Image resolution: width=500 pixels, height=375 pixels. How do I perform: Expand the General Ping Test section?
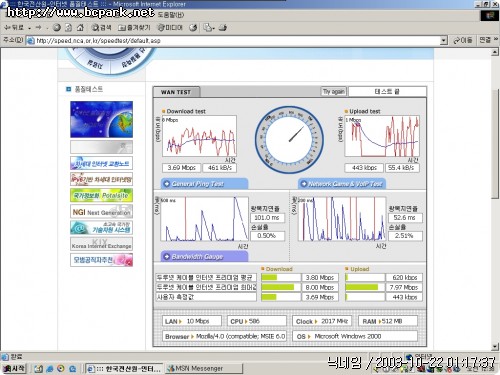(x=204, y=184)
